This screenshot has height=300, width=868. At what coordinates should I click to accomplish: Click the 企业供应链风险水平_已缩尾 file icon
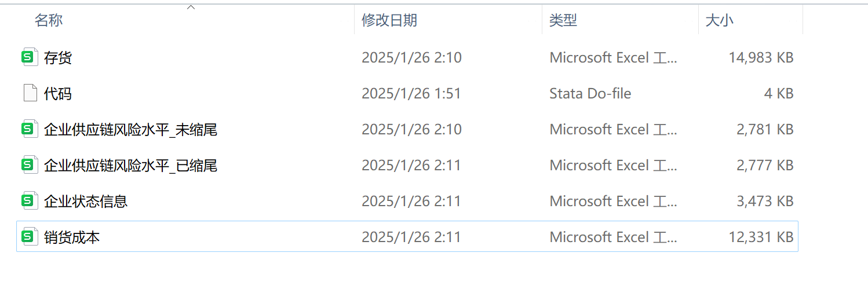point(29,165)
